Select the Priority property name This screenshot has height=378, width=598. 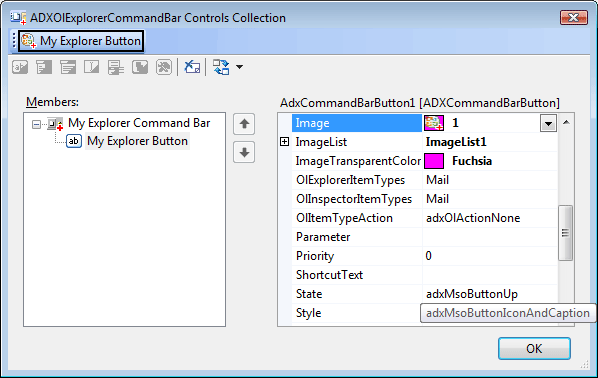tap(315, 256)
